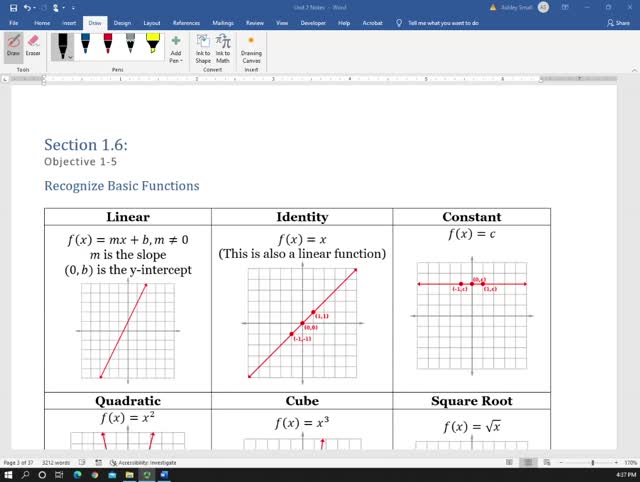This screenshot has width=640, height=482.
Task: Click the Section 1.6: heading text
Action: click(86, 144)
